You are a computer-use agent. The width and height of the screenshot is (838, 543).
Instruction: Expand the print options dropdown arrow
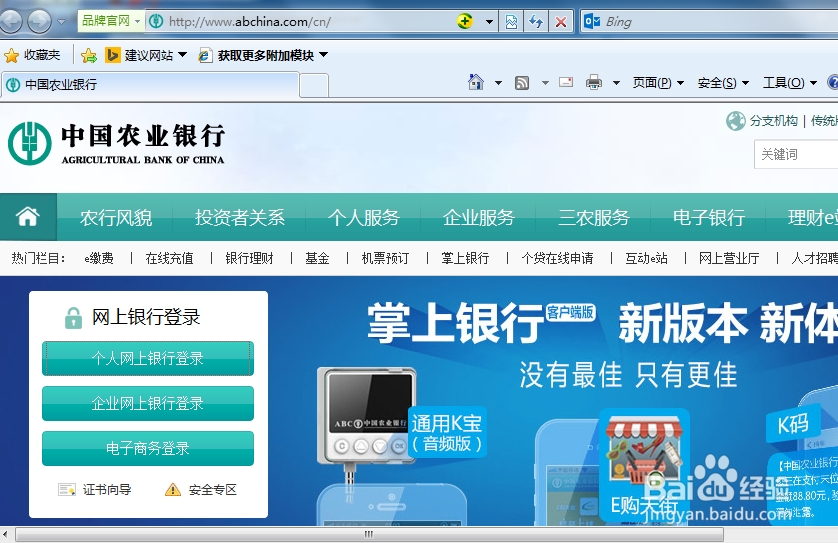(x=616, y=83)
